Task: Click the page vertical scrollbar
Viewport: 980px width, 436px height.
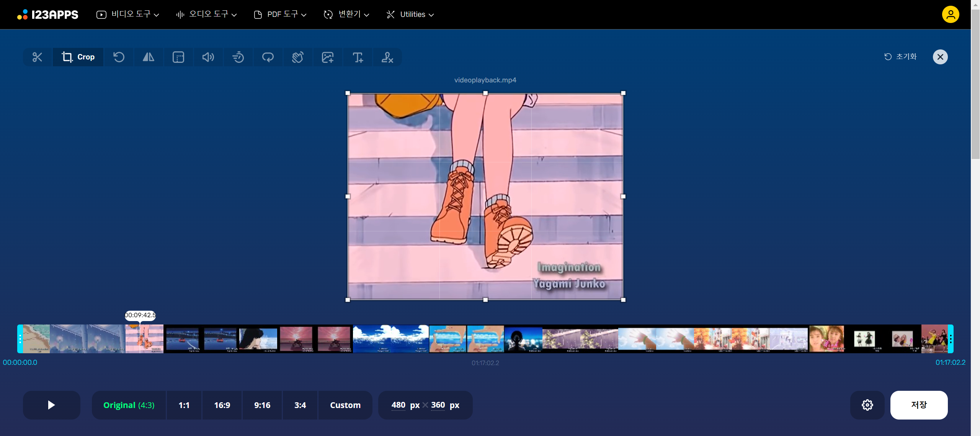Action: (x=975, y=84)
